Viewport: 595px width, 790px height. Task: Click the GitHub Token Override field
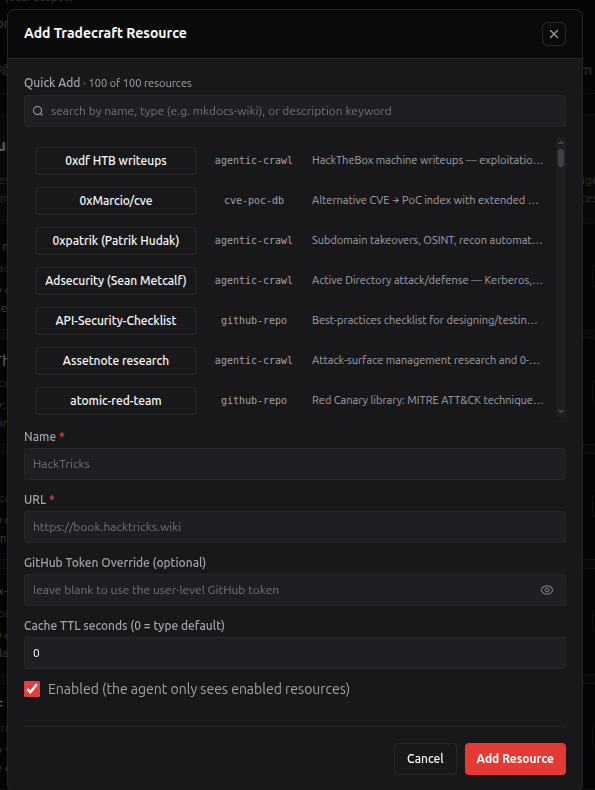click(295, 590)
